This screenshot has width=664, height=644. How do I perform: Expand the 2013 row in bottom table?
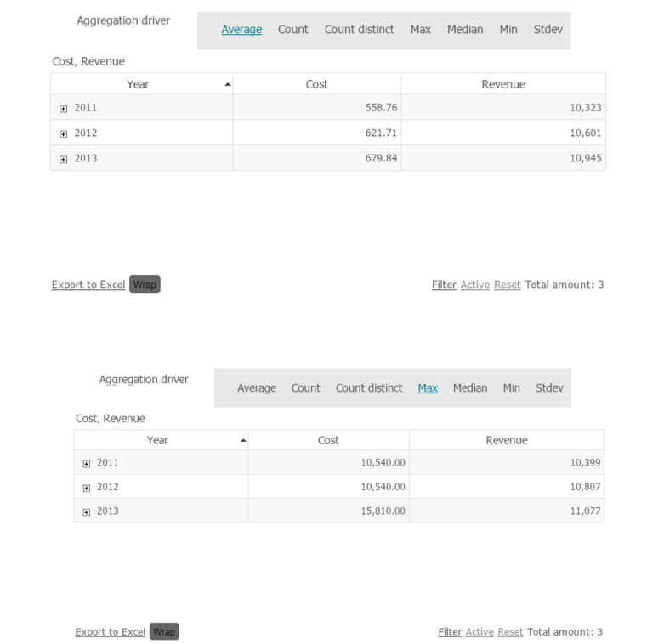(87, 512)
